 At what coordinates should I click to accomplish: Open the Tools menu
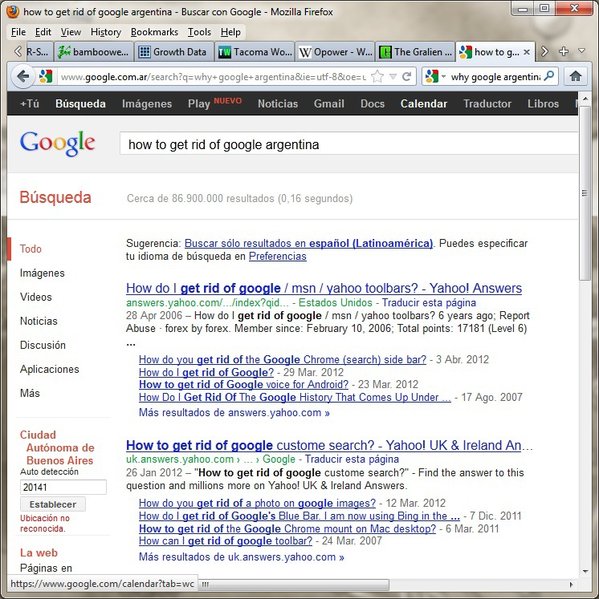pyautogui.click(x=199, y=32)
